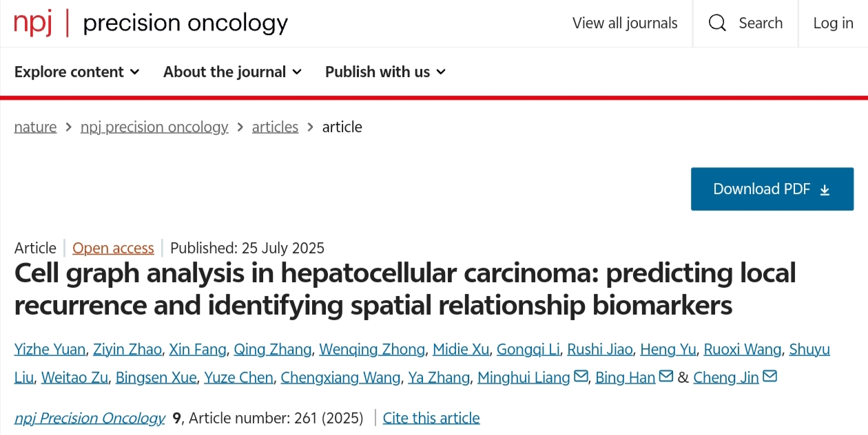The height and width of the screenshot is (435, 868).
Task: Click email envelope icon next to Bing Han
Action: point(665,376)
